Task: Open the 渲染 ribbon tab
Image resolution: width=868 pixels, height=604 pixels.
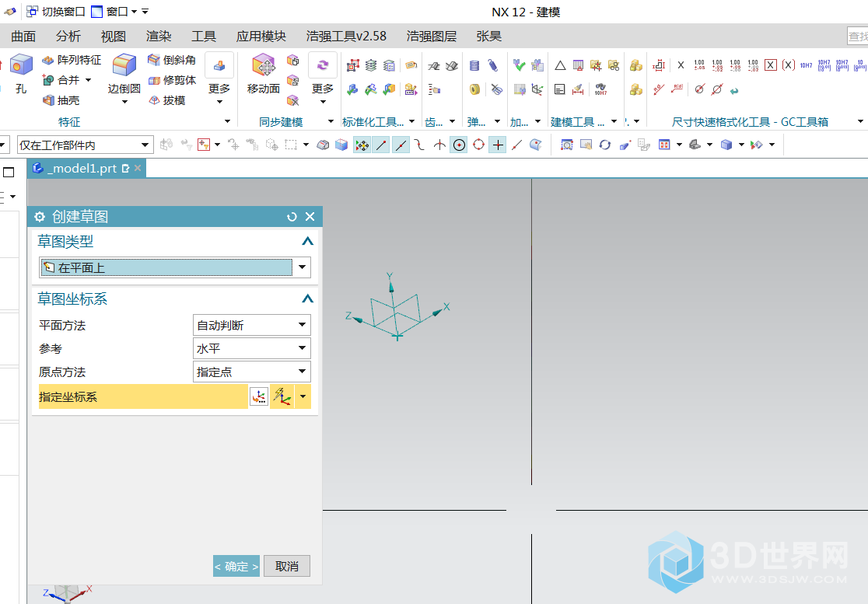Action: pyautogui.click(x=159, y=37)
